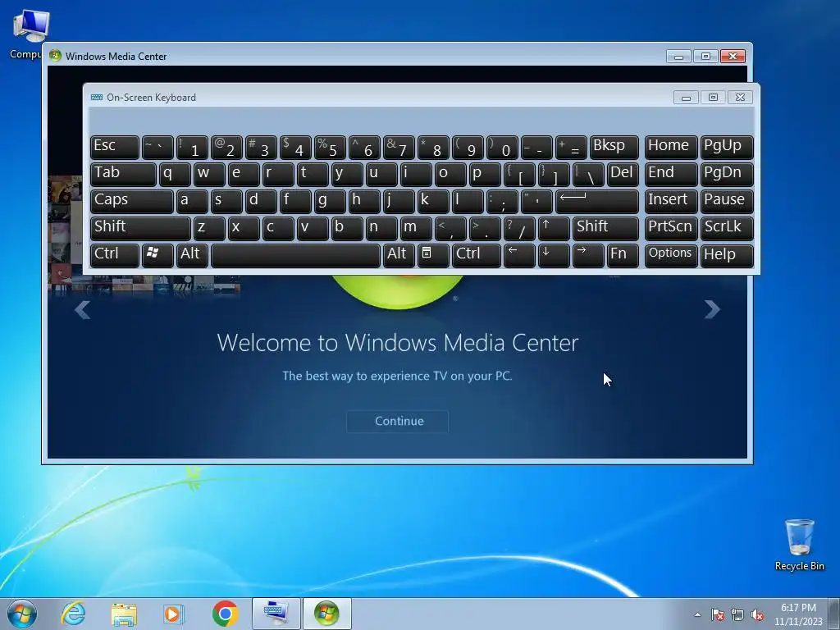Tap the number 5 key
The image size is (840, 630).
tap(330, 148)
